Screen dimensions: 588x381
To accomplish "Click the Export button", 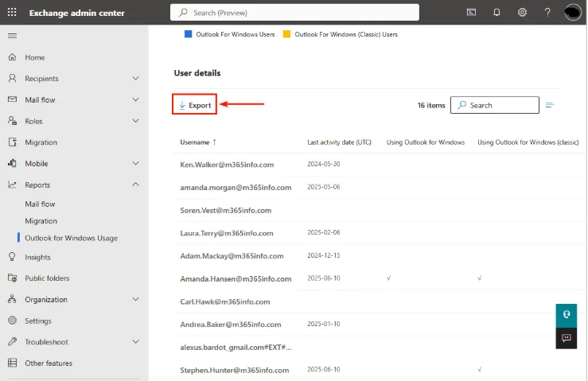I will click(x=195, y=105).
